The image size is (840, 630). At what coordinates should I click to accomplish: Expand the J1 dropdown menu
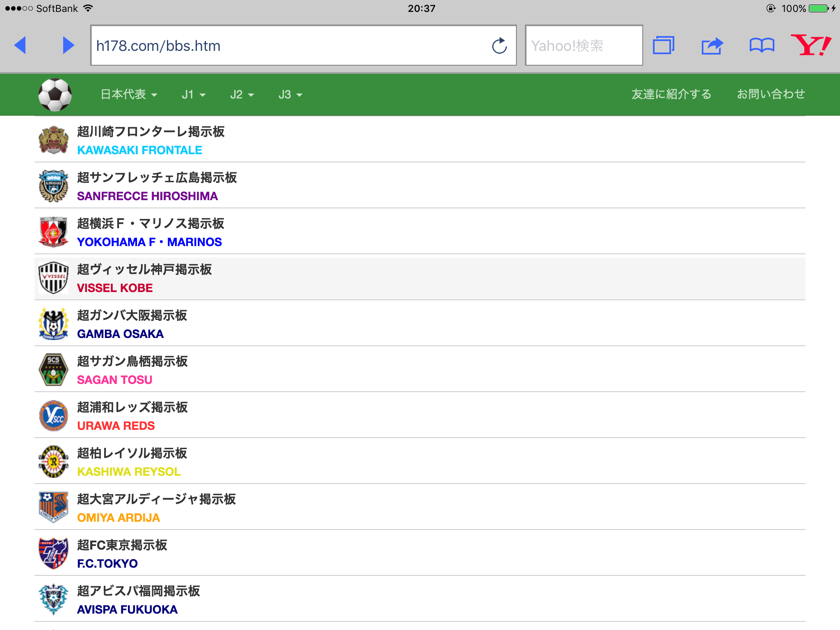[193, 95]
